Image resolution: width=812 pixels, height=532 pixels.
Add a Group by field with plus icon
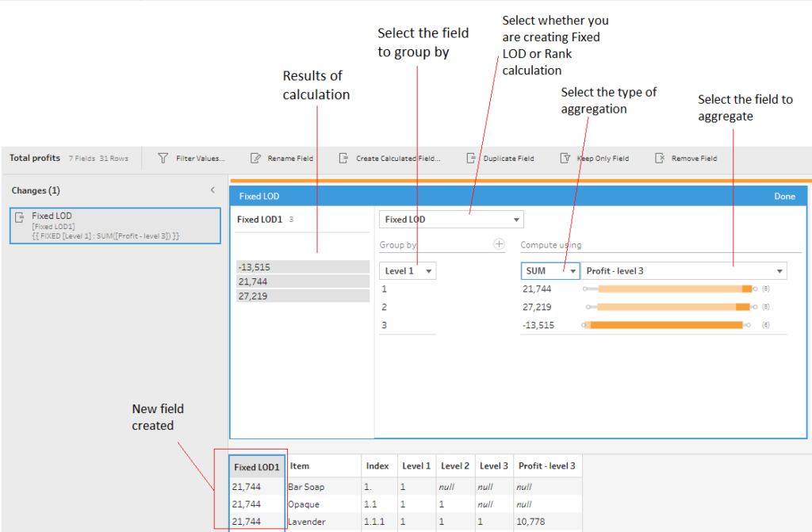click(499, 244)
